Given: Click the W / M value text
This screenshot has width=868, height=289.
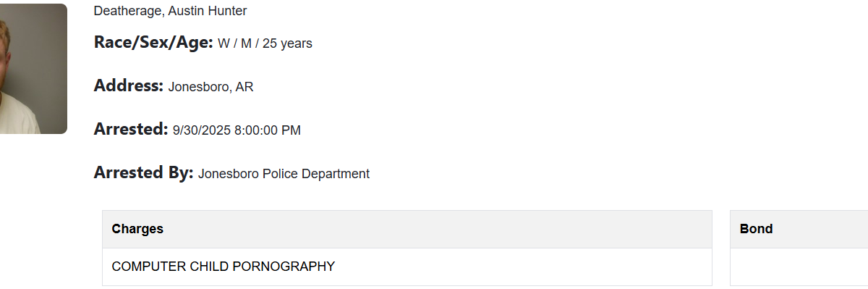Looking at the screenshot, I should (x=234, y=43).
